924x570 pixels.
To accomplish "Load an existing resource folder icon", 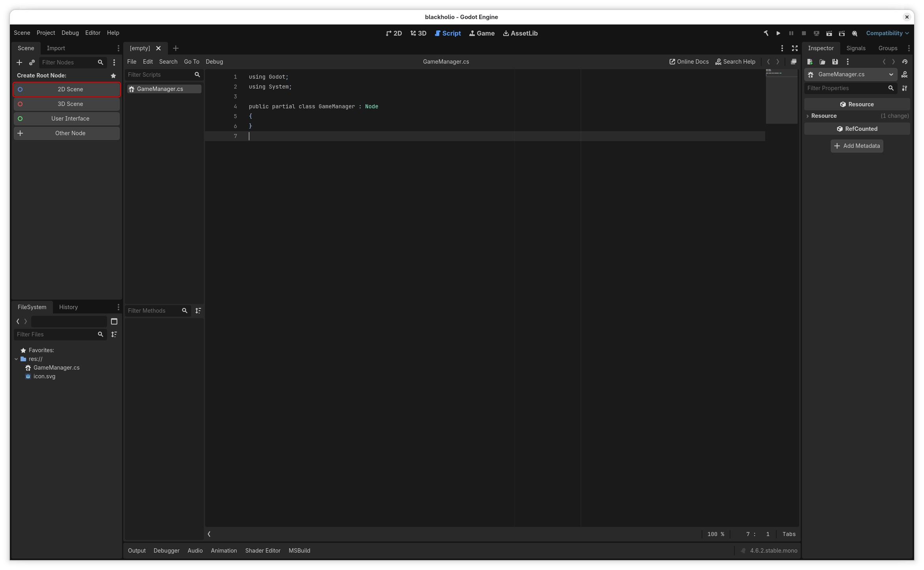I will [x=822, y=62].
